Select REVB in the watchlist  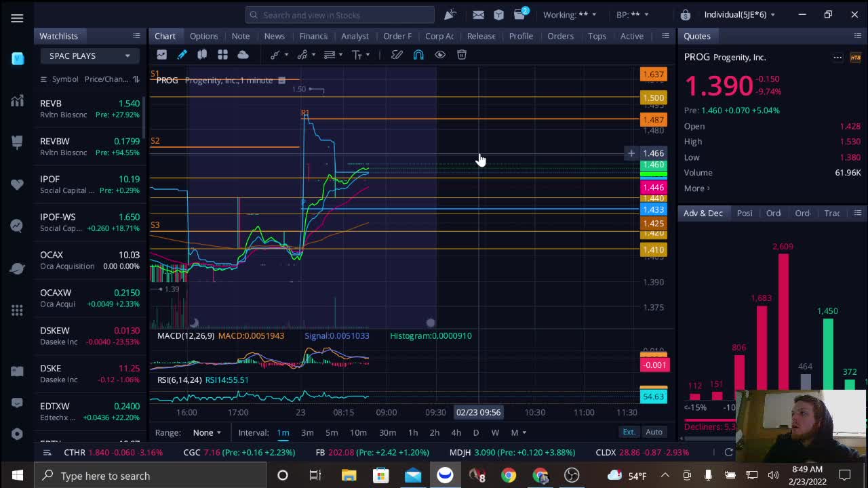pyautogui.click(x=90, y=108)
